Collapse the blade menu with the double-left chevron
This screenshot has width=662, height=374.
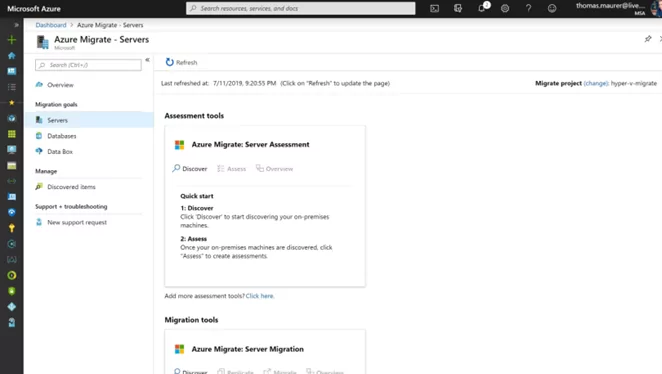(x=147, y=60)
